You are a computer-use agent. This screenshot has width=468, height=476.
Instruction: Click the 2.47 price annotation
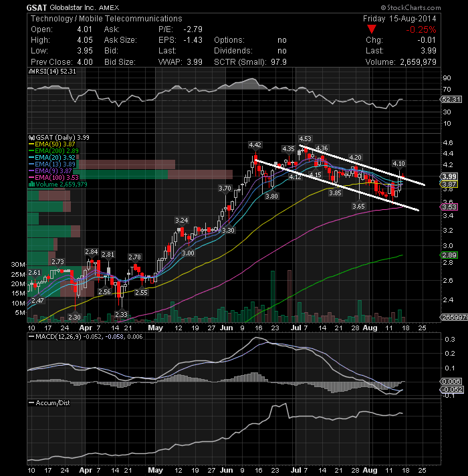click(x=37, y=301)
